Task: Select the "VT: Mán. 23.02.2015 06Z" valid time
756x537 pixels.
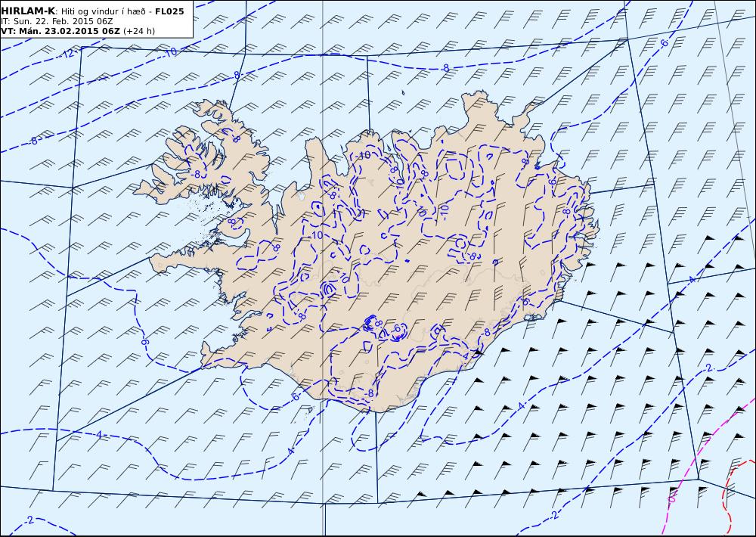Action: click(60, 31)
